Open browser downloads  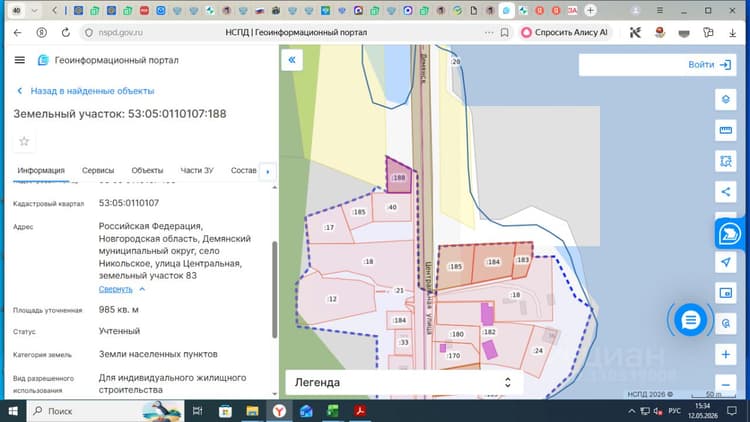click(x=732, y=33)
